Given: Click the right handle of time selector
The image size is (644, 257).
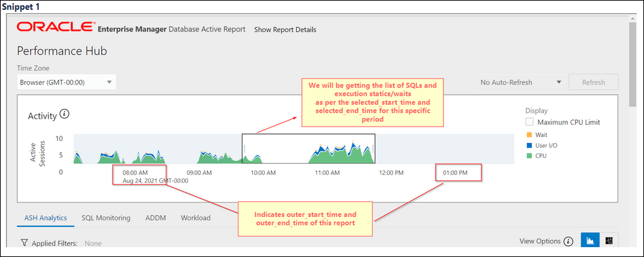Looking at the screenshot, I should [x=373, y=149].
